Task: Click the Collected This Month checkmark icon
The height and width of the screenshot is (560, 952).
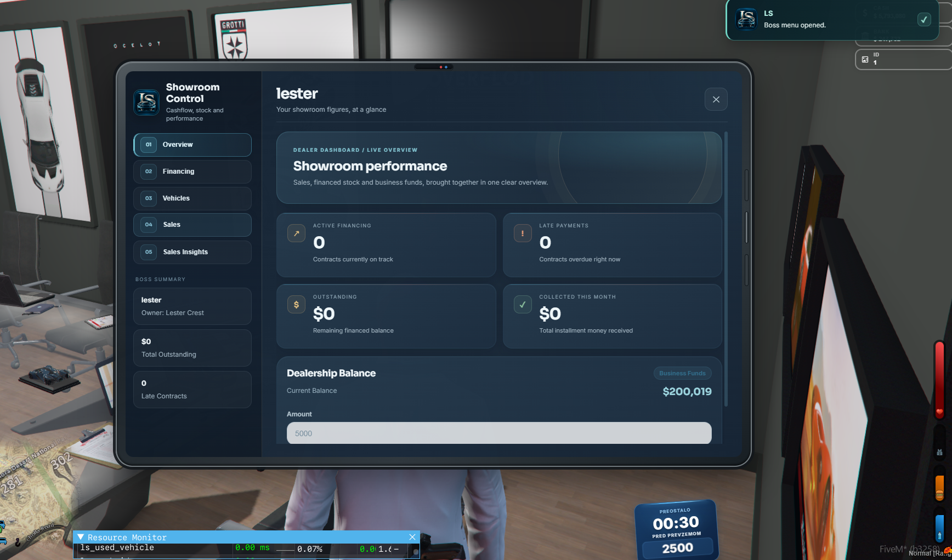Action: [523, 305]
